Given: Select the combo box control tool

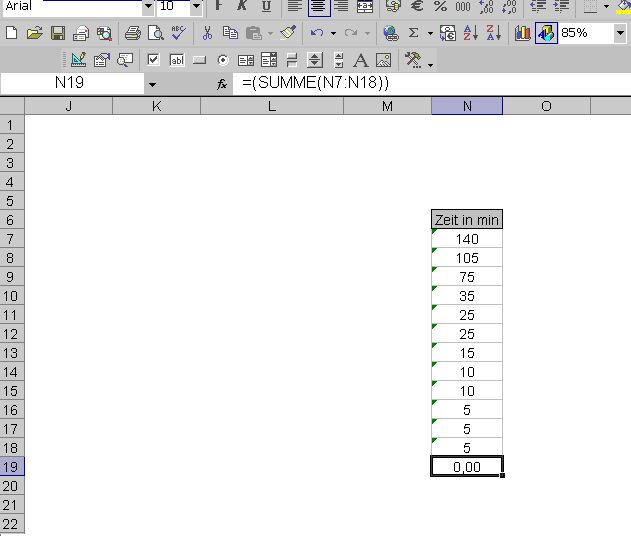Looking at the screenshot, I should click(x=269, y=60).
